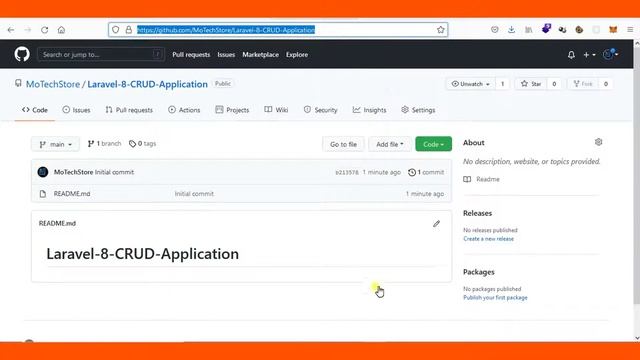This screenshot has width=640, height=360.
Task: Switch to the Security tab
Action: point(320,110)
